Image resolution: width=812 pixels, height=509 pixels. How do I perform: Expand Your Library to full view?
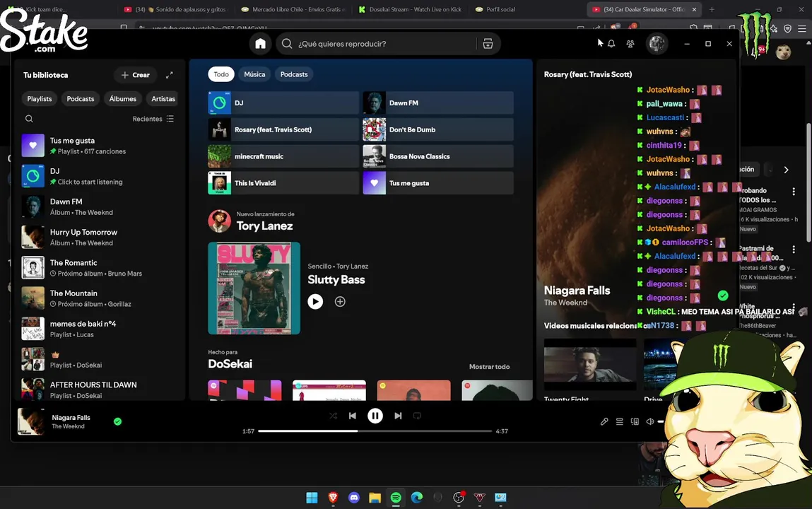tap(170, 75)
